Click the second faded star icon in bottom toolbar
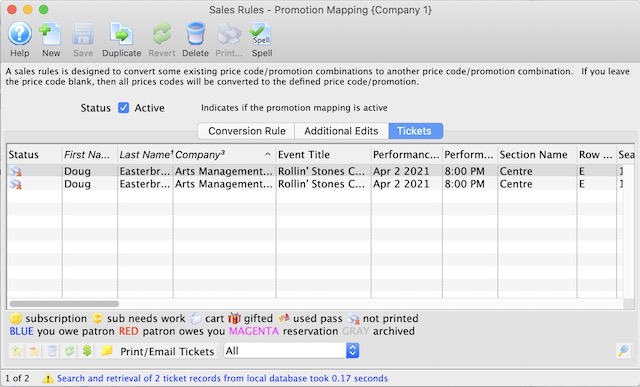 [34, 351]
